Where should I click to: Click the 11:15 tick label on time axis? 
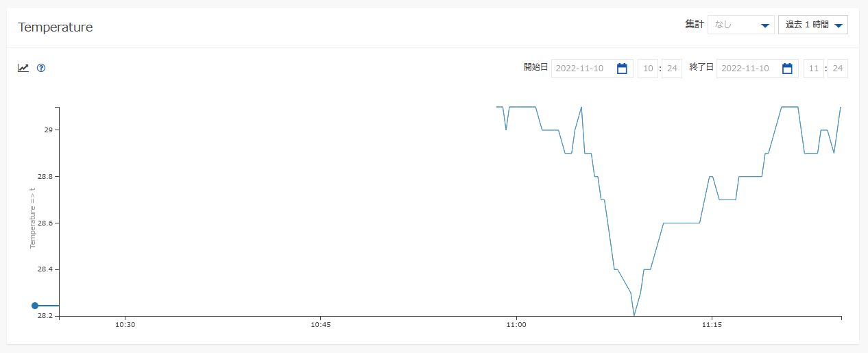[x=712, y=326]
